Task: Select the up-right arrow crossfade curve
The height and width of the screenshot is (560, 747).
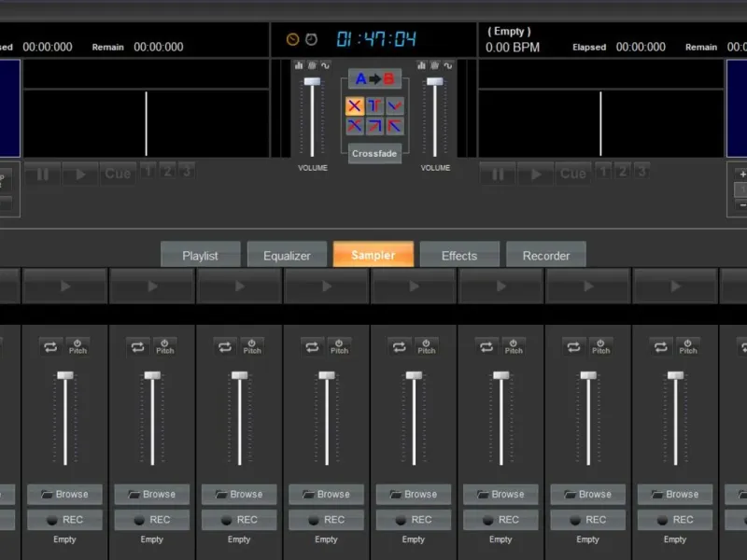Action: pos(375,126)
